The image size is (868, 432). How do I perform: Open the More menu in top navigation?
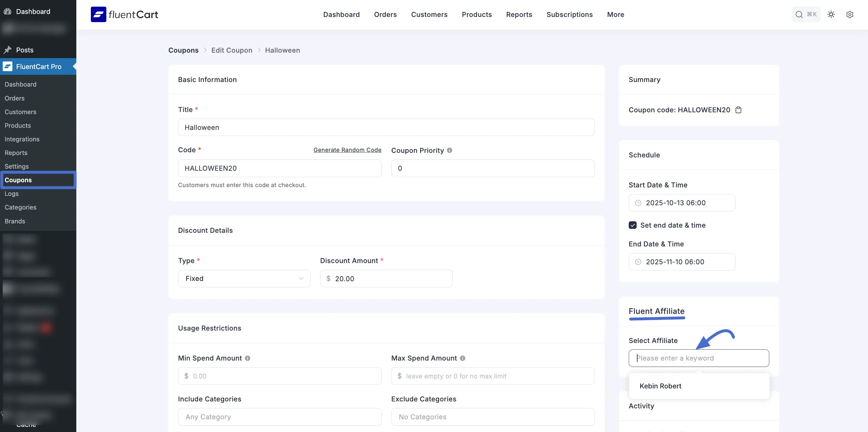pyautogui.click(x=615, y=15)
